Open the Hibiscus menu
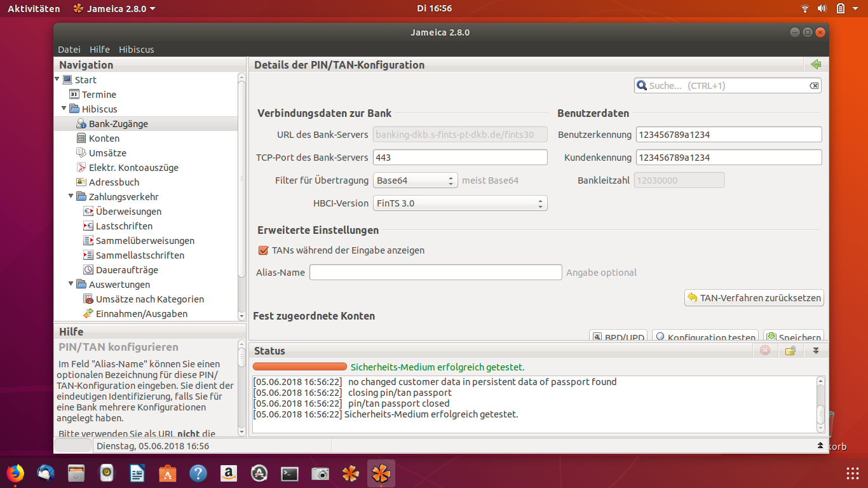Image resolution: width=868 pixels, height=488 pixels. tap(137, 50)
